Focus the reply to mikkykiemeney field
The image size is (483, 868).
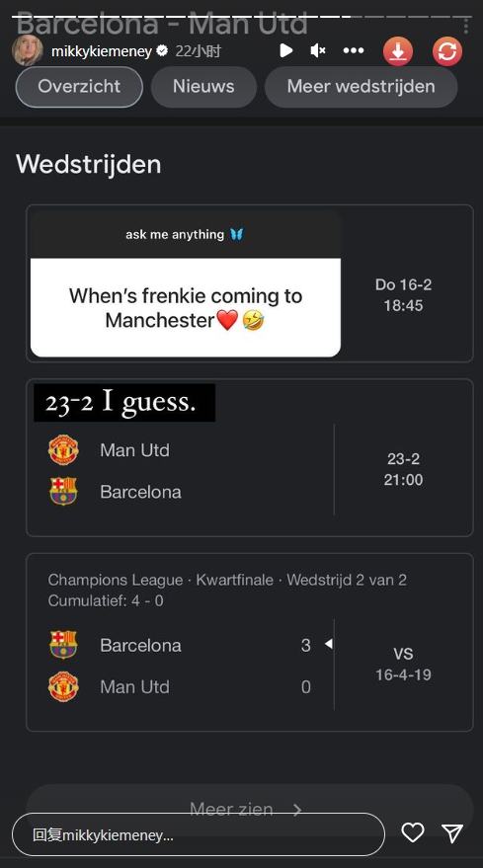[199, 834]
